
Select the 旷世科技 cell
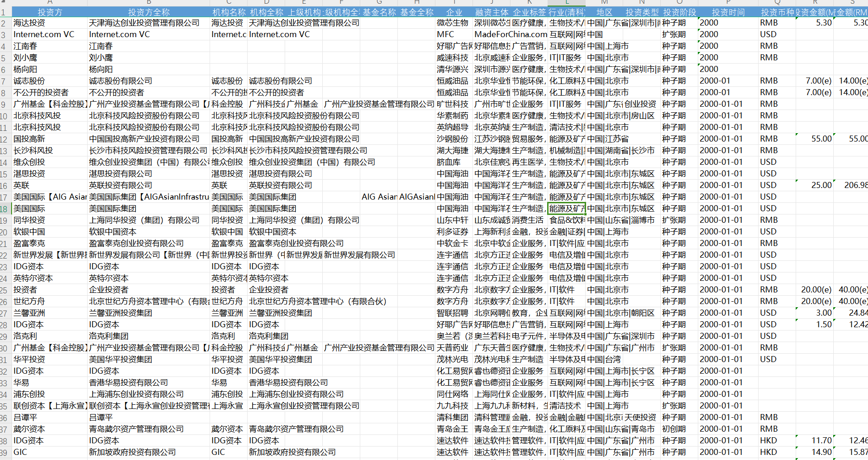(x=454, y=104)
